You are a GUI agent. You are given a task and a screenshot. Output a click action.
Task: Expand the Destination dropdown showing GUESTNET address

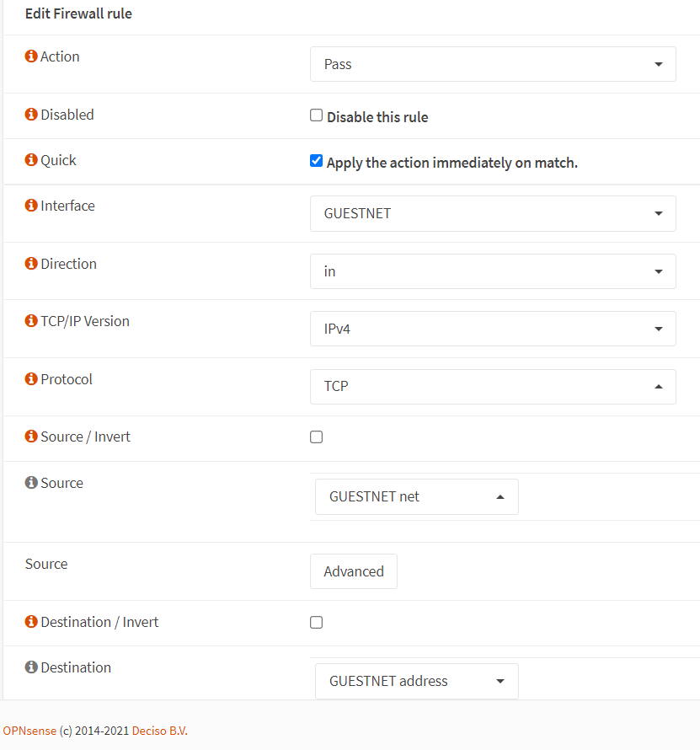pyautogui.click(x=416, y=681)
